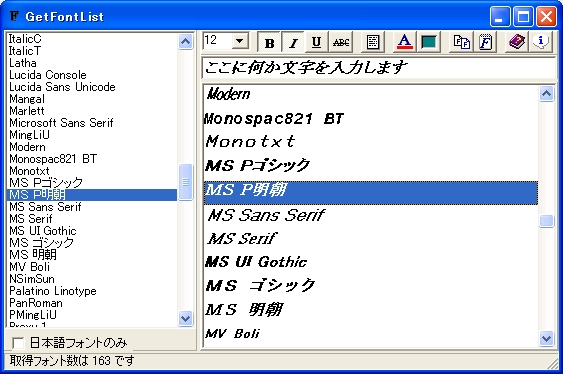The image size is (563, 374).
Task: Click the preview list scrollbar thumb
Action: 546,221
